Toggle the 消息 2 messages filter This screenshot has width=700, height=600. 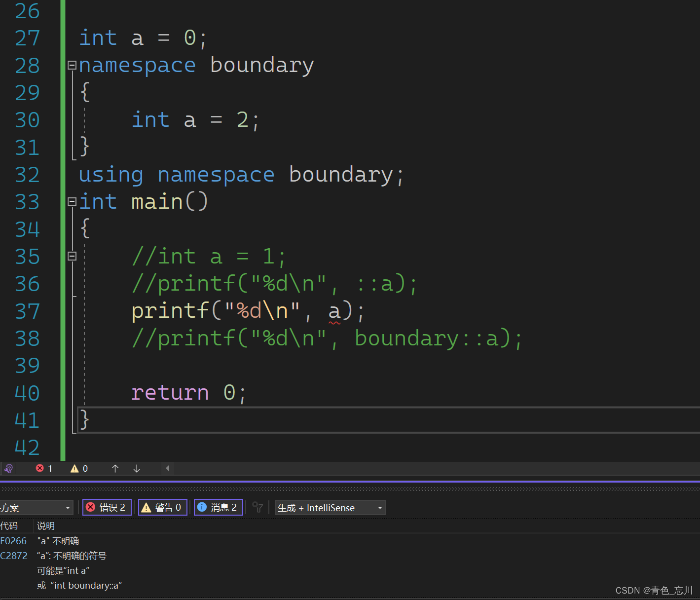218,507
